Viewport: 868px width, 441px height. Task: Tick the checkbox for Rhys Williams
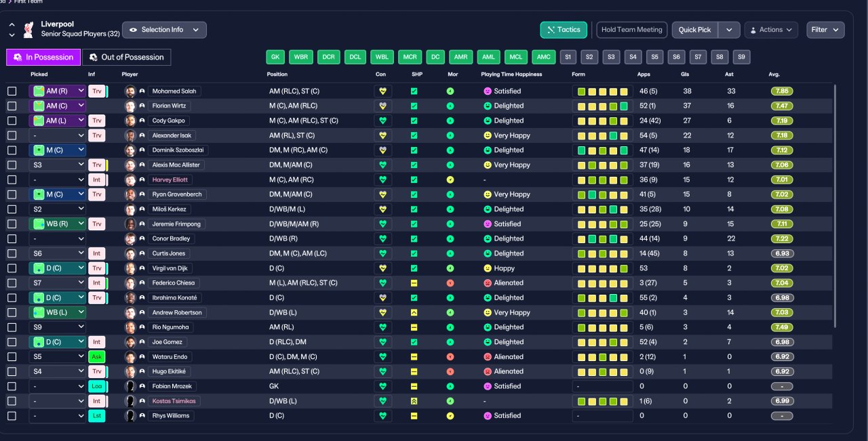coord(12,416)
